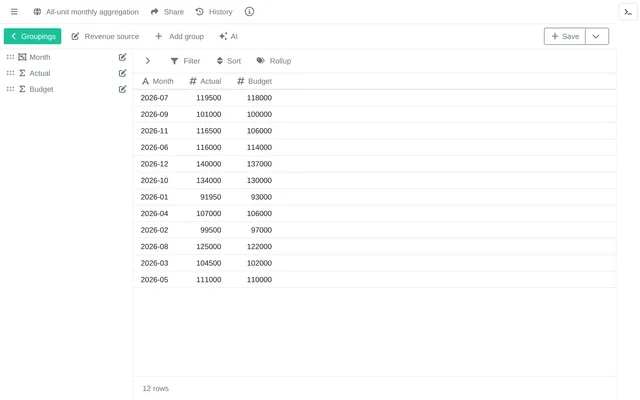Select the Budget item in the sidebar
The image size is (640, 400).
click(x=41, y=89)
